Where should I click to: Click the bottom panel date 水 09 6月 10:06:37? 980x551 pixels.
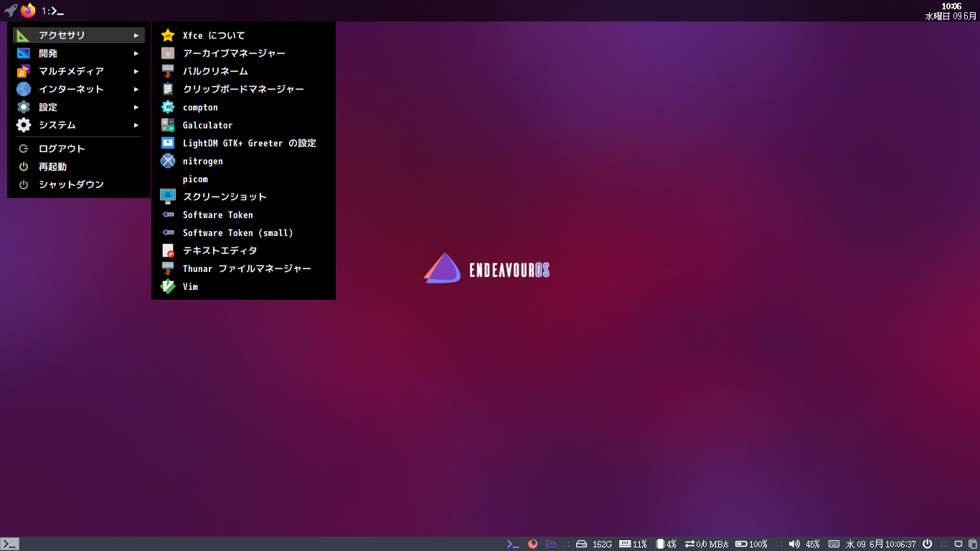tap(881, 544)
